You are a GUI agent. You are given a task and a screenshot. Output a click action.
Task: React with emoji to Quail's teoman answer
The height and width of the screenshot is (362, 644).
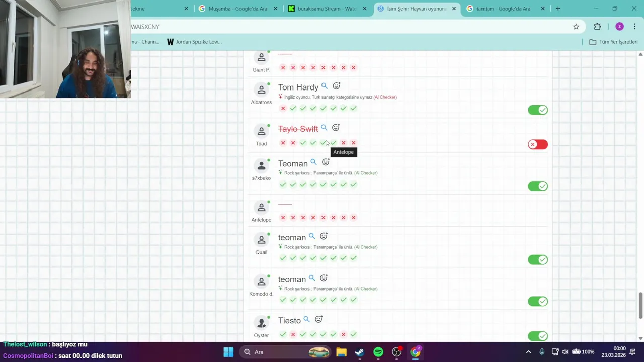coord(324,236)
